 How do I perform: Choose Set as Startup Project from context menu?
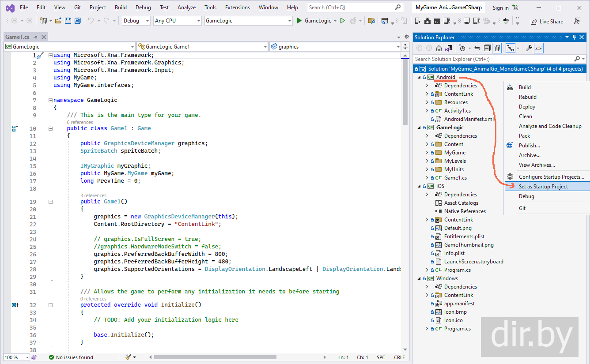(x=543, y=187)
